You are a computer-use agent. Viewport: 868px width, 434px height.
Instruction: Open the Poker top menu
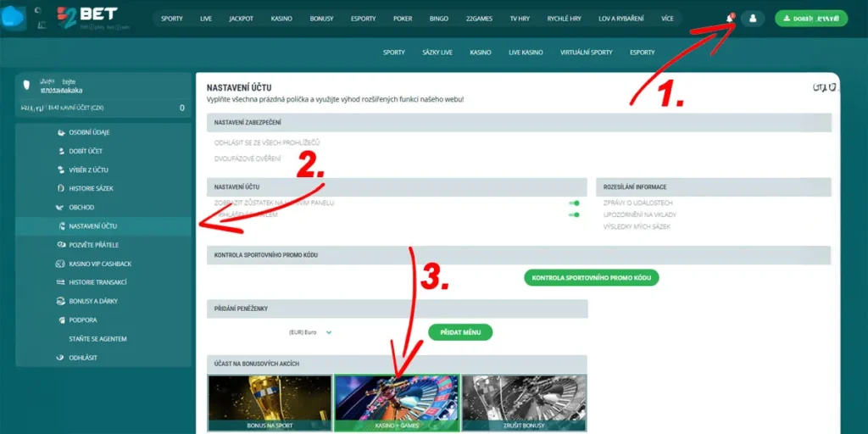tap(403, 19)
